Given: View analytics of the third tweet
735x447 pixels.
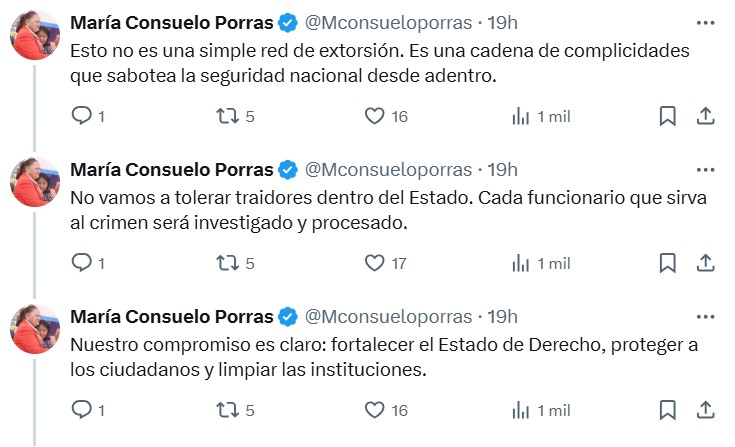Looking at the screenshot, I should tap(541, 410).
